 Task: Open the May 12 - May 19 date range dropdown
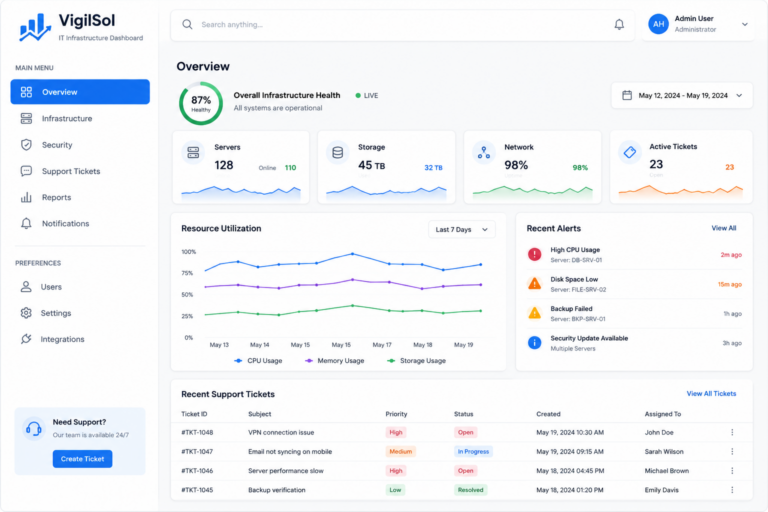point(682,96)
